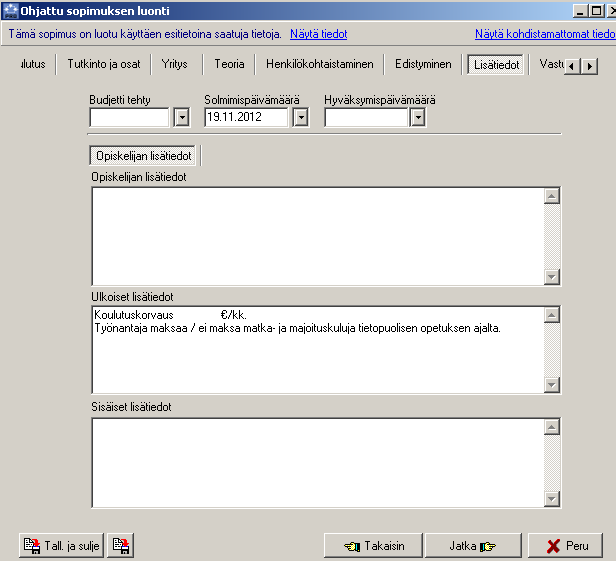The height and width of the screenshot is (561, 616).
Task: Click the Sisäiset lisätiedot scroll down arrow
Action: click(x=552, y=499)
